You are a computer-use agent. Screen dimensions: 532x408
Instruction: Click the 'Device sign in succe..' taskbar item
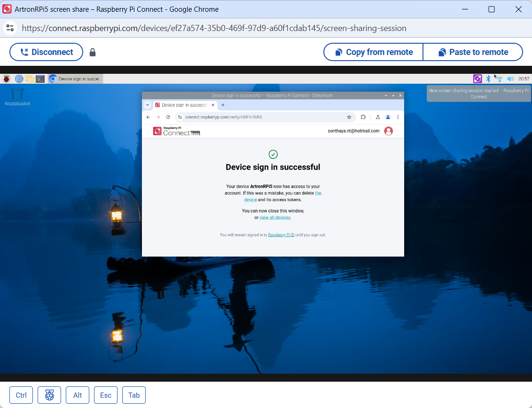coord(75,79)
